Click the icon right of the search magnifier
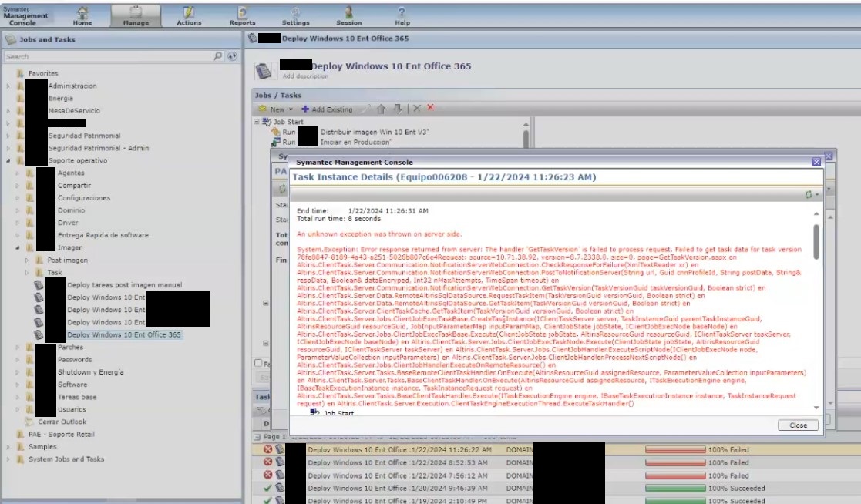The height and width of the screenshot is (504, 861). point(232,56)
